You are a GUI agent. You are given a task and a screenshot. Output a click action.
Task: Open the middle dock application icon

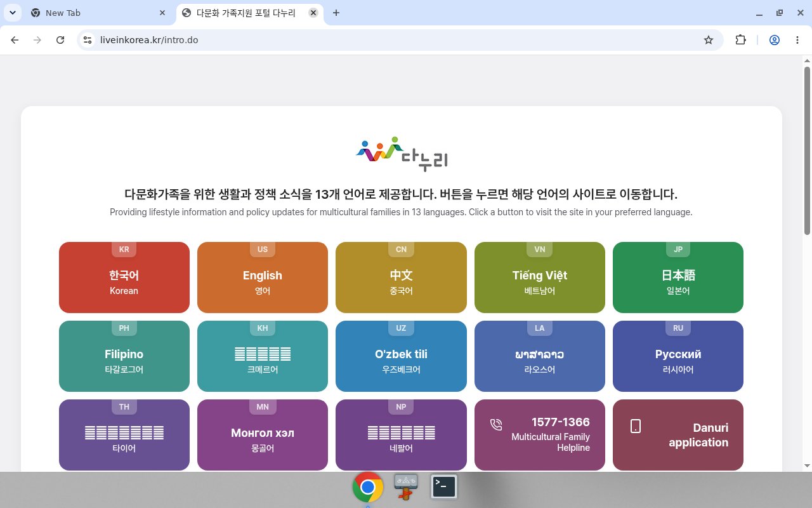[406, 487]
